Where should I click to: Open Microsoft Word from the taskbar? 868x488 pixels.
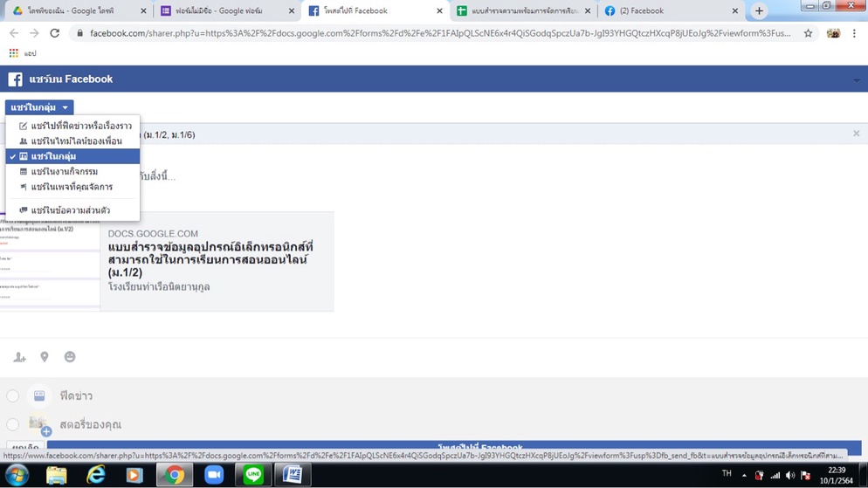293,475
